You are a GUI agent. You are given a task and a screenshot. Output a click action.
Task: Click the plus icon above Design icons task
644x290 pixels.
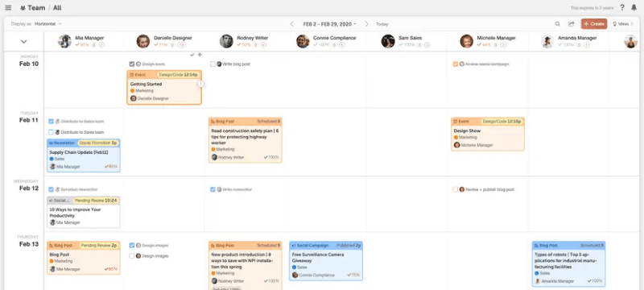pyautogui.click(x=200, y=55)
